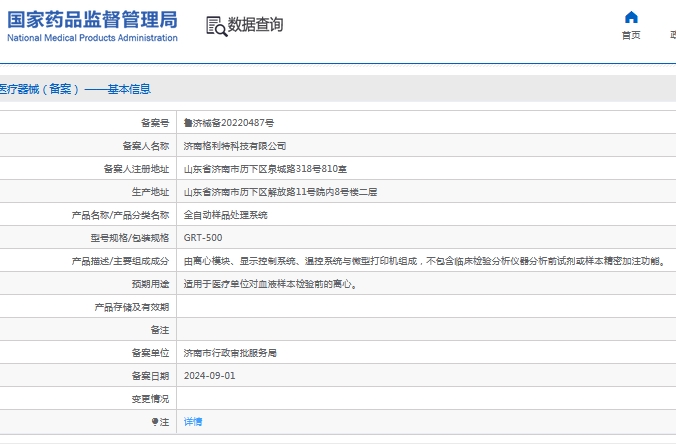Click National Medical Products Administration English subtitle
This screenshot has height=448, width=676.
click(x=92, y=38)
